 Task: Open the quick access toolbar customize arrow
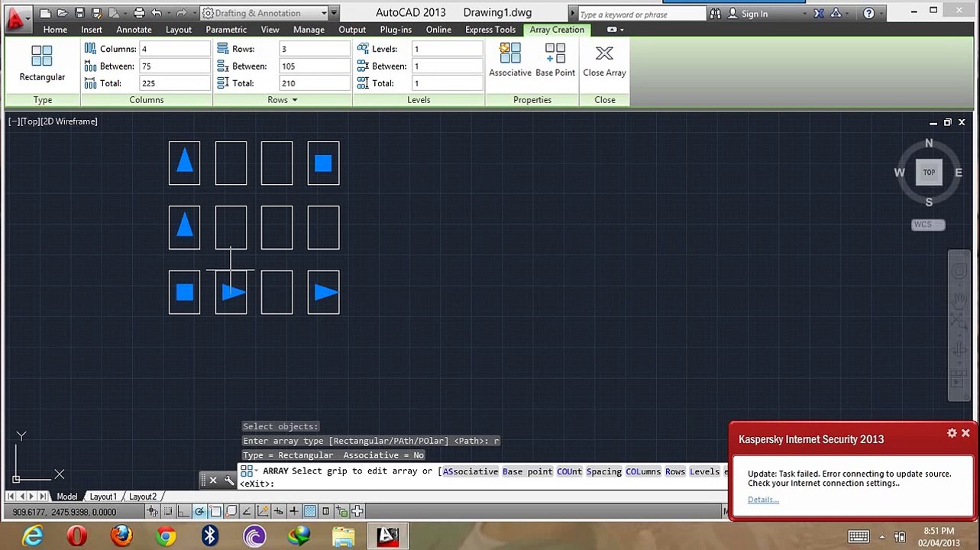click(x=335, y=13)
